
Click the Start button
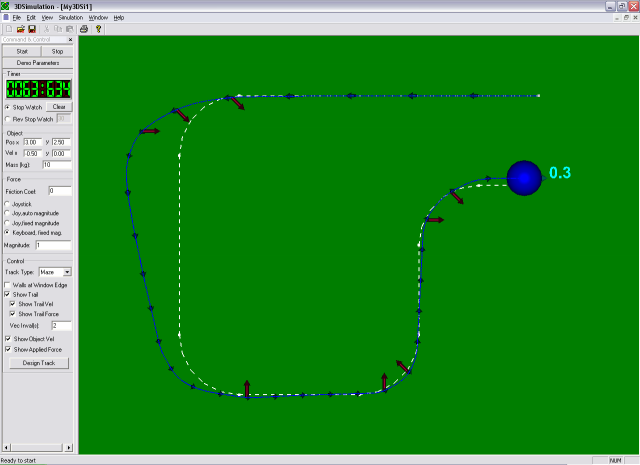(22, 51)
